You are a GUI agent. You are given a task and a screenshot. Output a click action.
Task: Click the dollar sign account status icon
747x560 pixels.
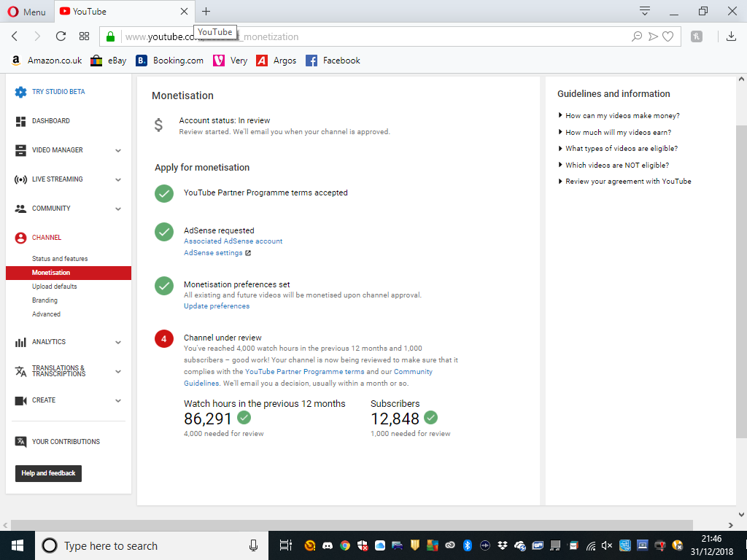(158, 125)
